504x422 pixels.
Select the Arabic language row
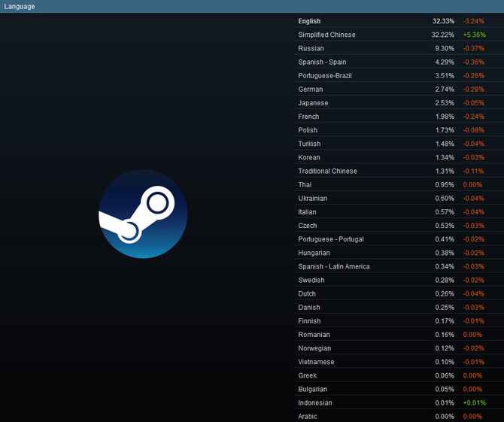399,416
